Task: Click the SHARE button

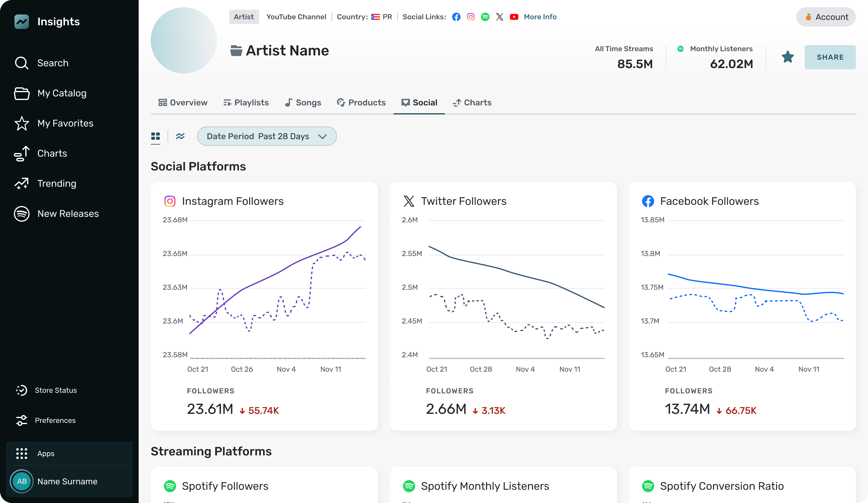Action: (x=830, y=57)
